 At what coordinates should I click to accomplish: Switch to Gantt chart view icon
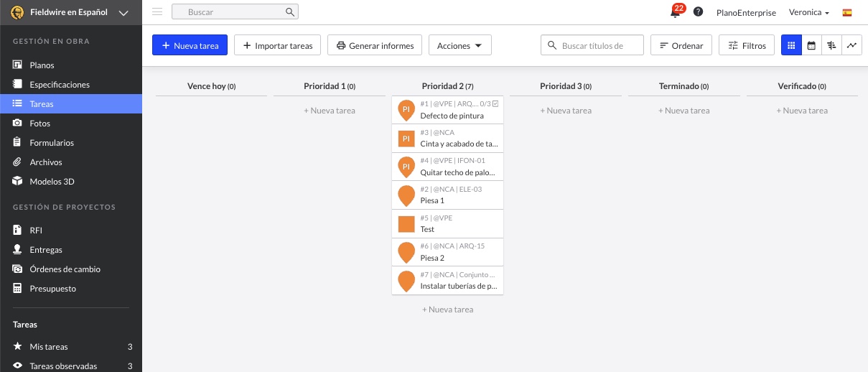tap(831, 45)
